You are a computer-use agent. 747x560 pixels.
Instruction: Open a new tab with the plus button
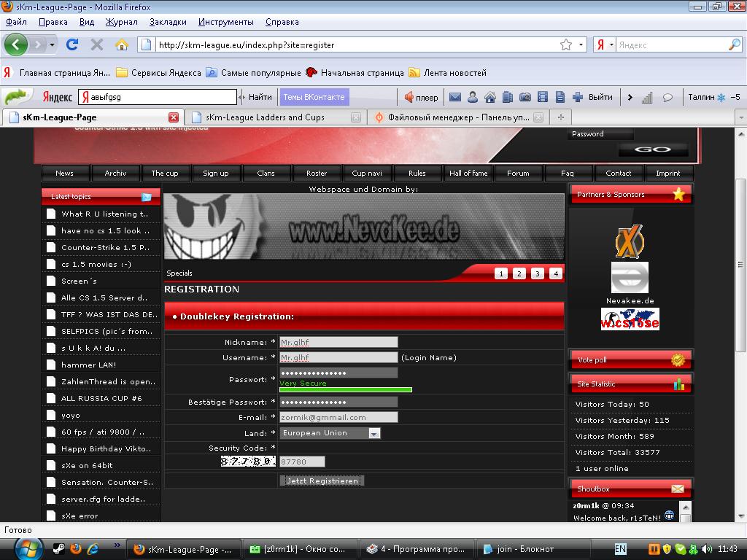pyautogui.click(x=561, y=117)
